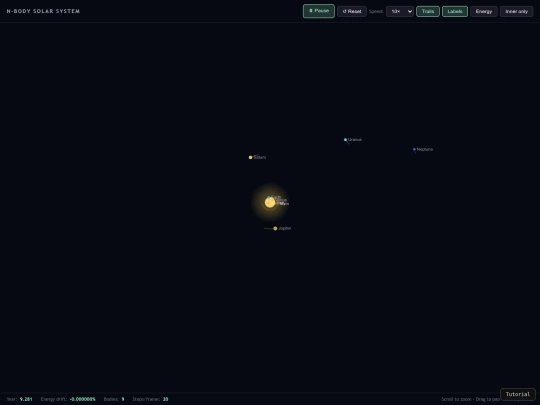540x405 pixels.
Task: Open the Tutorial
Action: [x=518, y=394]
